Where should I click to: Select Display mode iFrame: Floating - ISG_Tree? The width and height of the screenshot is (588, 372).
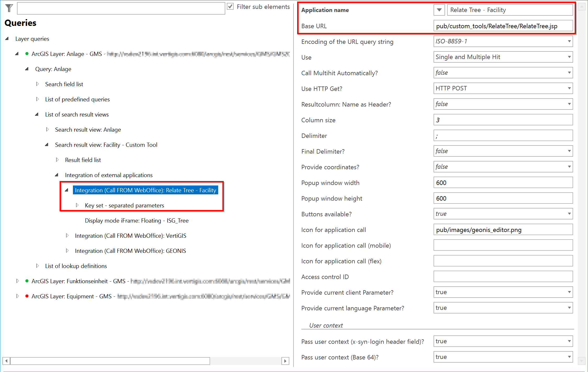pos(136,220)
